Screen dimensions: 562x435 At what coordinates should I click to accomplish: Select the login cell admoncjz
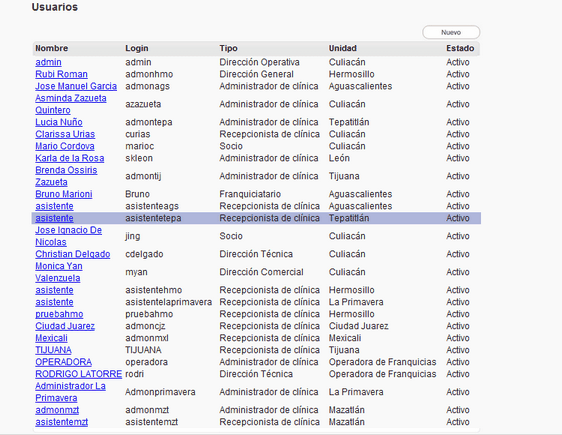(145, 326)
